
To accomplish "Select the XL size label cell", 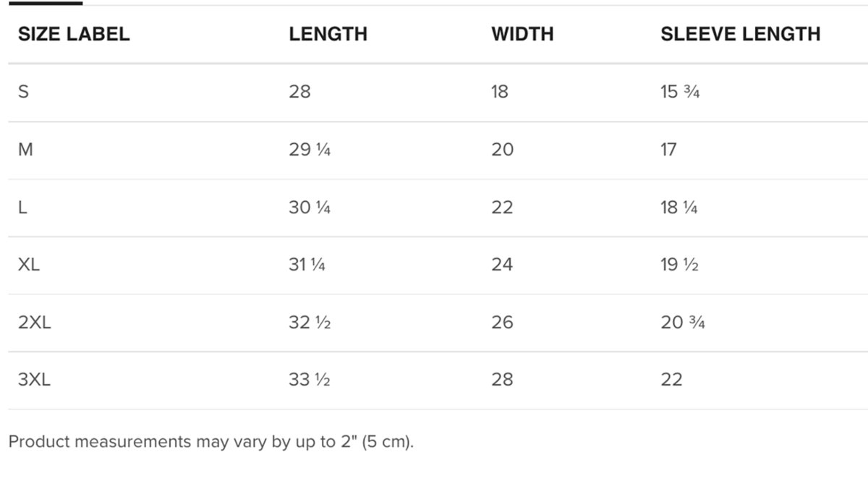I will point(29,265).
